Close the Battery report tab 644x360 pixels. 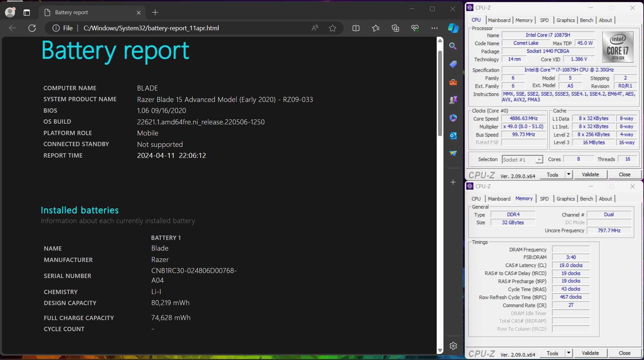139,12
